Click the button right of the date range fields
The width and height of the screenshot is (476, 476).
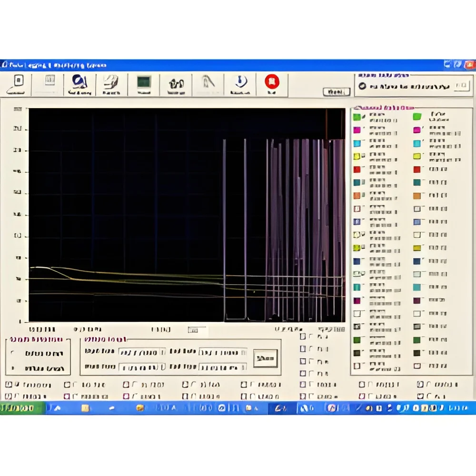[x=265, y=358]
